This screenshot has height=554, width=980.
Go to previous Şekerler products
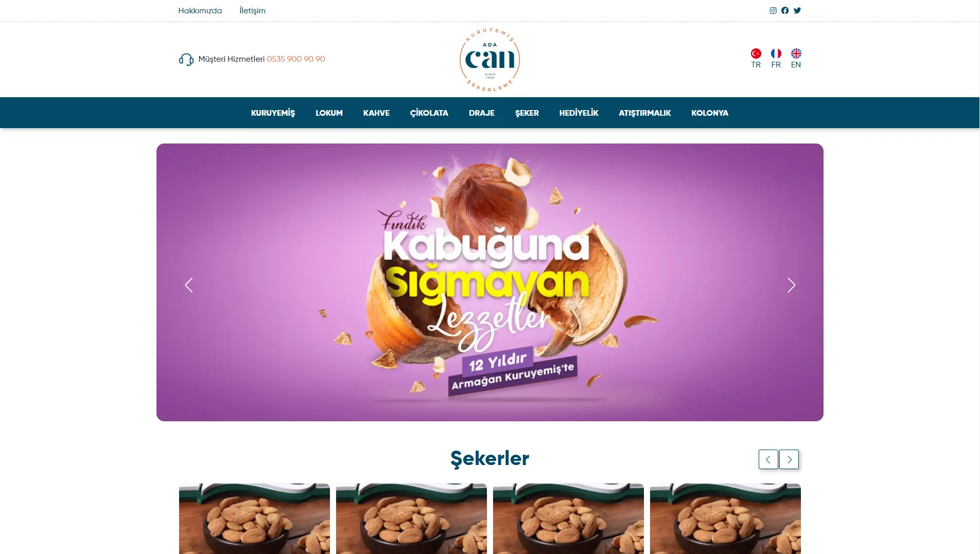[768, 459]
